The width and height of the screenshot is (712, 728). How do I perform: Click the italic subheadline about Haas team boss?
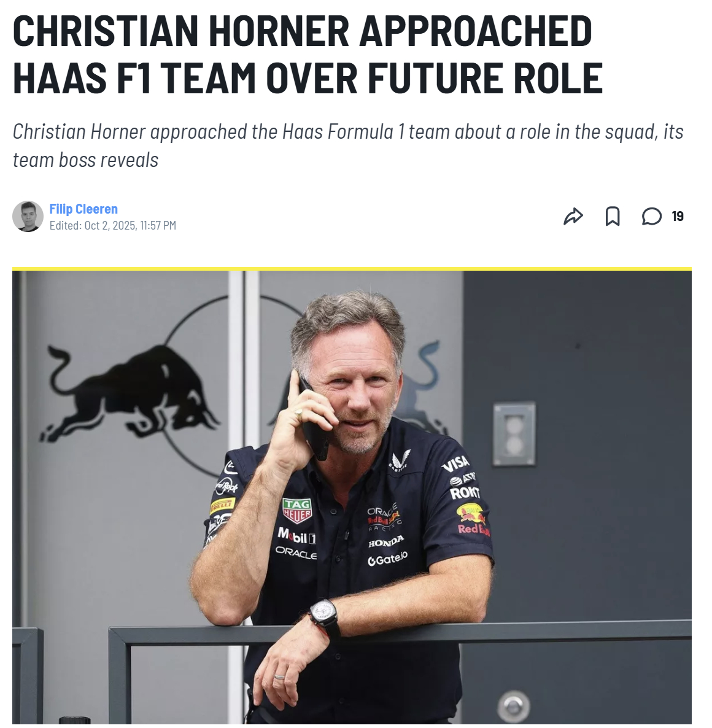pos(347,146)
